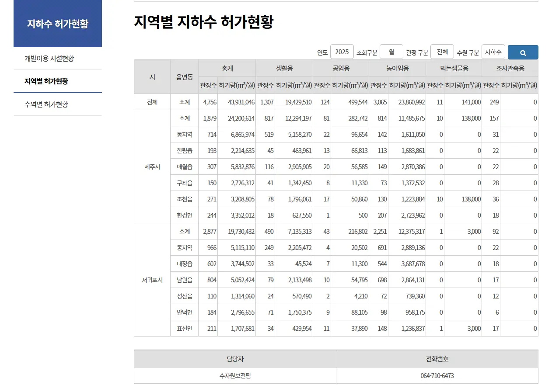552x392 pixels.
Task: Click the 전화번호 header cell
Action: [x=437, y=359]
